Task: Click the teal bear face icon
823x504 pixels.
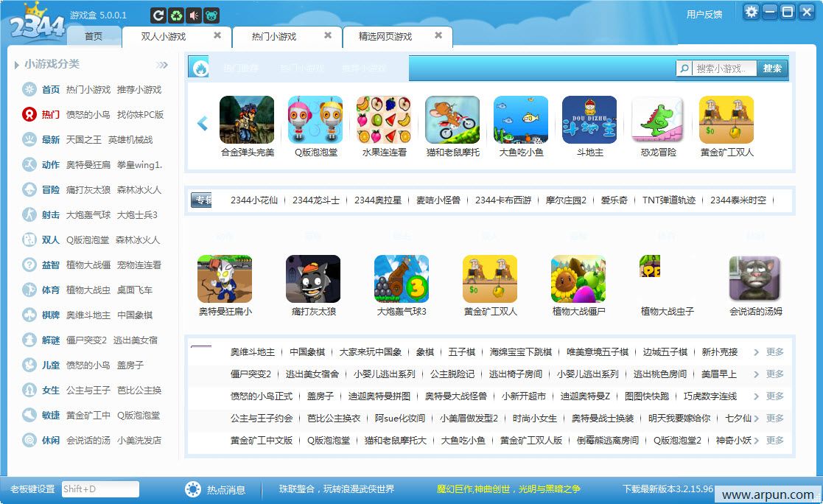Action: click(211, 15)
